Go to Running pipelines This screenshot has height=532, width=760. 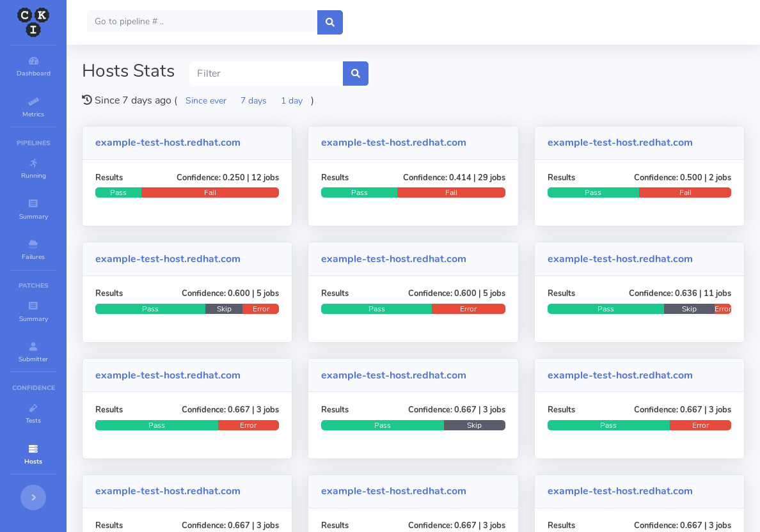(x=33, y=169)
